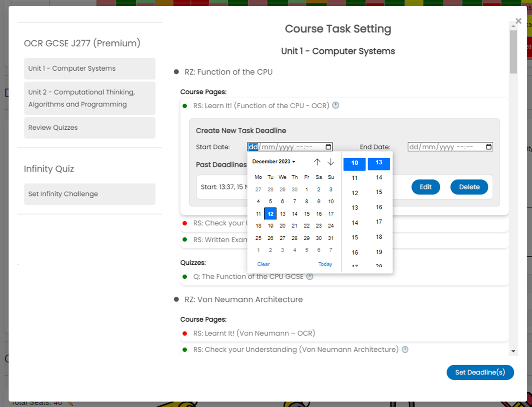Open Review Quizzes section
The height and width of the screenshot is (407, 532).
point(90,128)
